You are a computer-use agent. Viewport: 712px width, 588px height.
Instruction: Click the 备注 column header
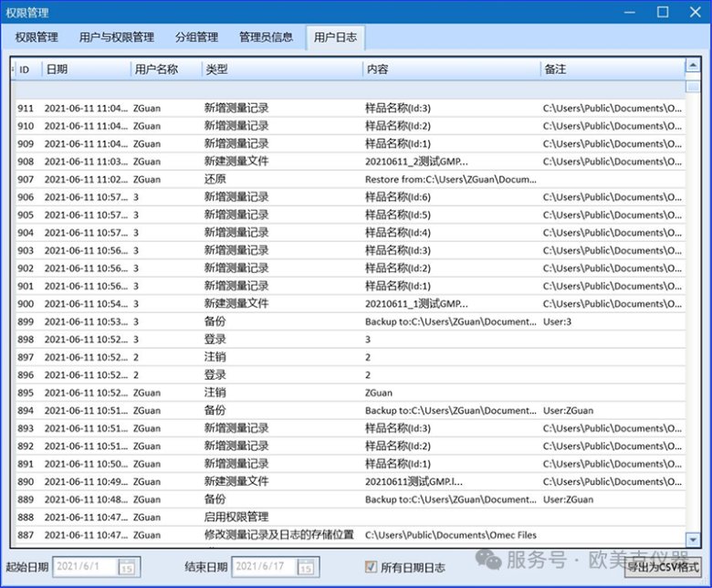pyautogui.click(x=602, y=69)
